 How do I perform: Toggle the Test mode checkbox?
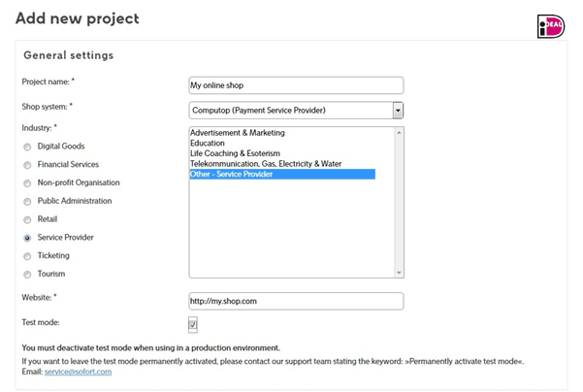(193, 324)
